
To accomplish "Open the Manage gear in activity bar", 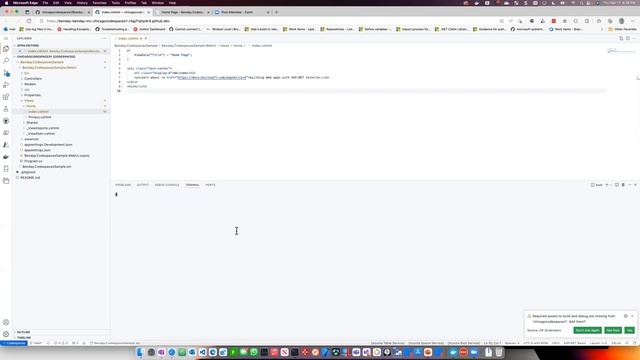I will coord(6,334).
